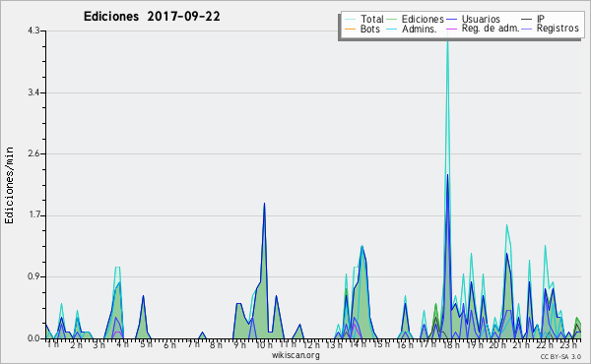This screenshot has width=591, height=364.
Task: Click the 'CC BY-SA 3.0' license text
Action: [x=560, y=356]
